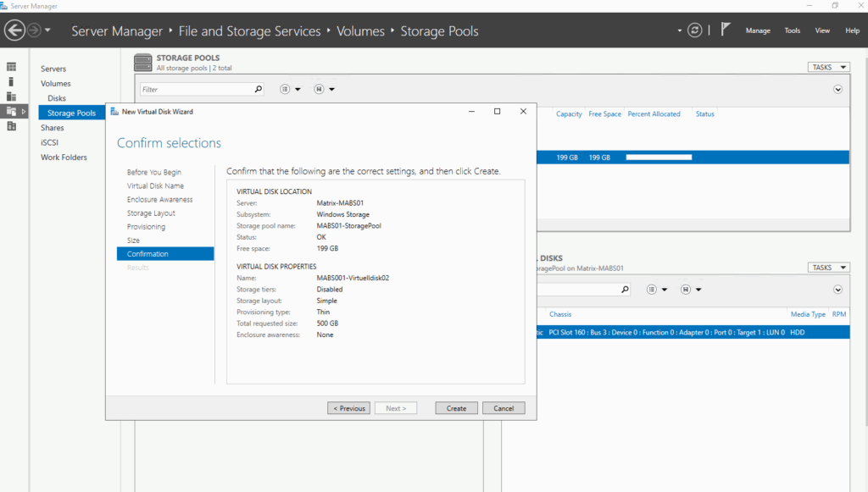This screenshot has height=492, width=868.
Task: Click the Previous button in wizard
Action: click(348, 408)
